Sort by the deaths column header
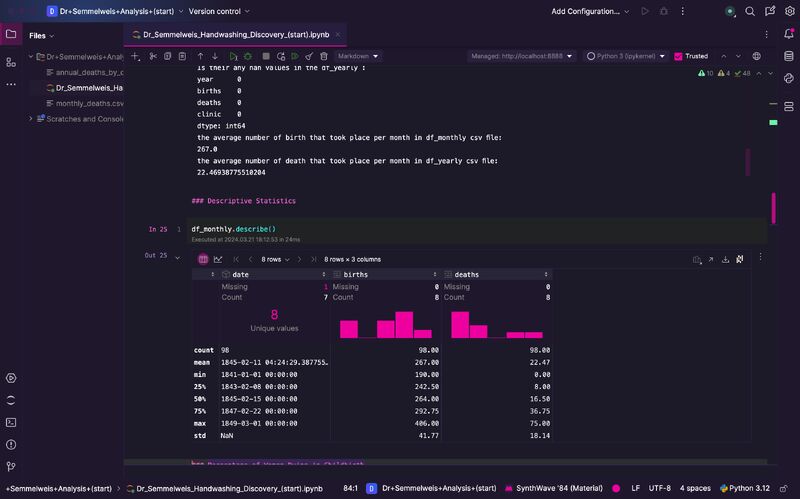The image size is (800, 499). coord(496,275)
